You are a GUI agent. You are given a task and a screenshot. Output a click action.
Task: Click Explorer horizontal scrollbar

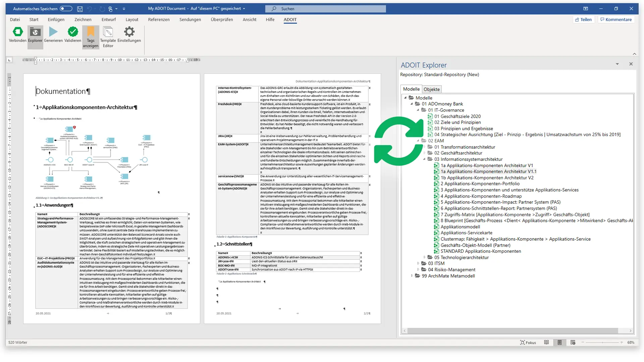coord(513,331)
